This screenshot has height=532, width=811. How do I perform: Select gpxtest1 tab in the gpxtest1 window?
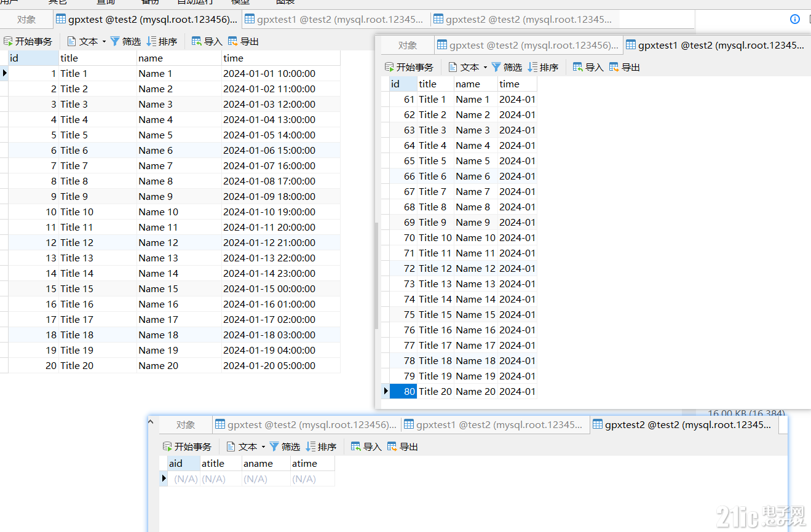point(716,45)
